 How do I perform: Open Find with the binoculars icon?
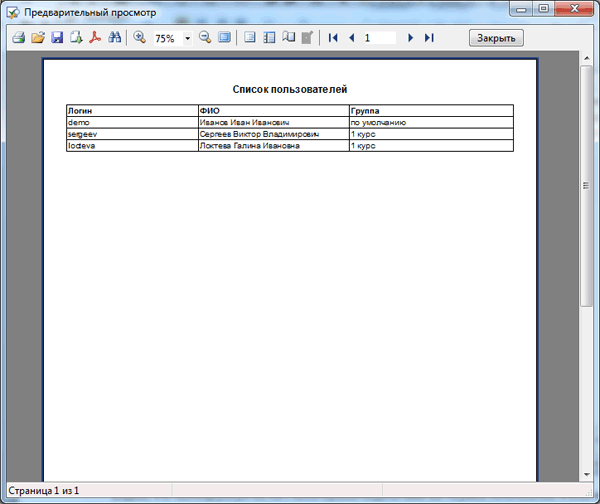coord(114,38)
